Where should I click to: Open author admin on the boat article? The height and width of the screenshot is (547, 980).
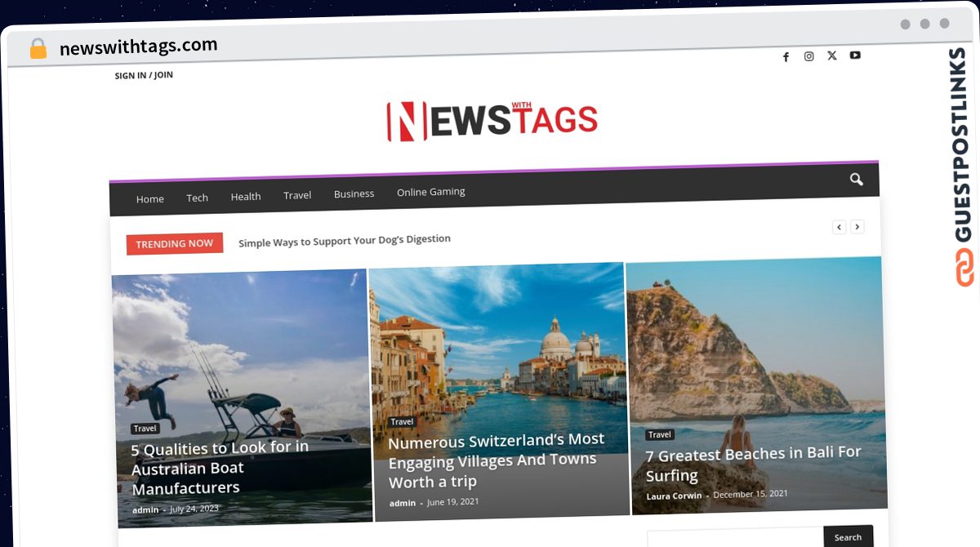click(x=145, y=510)
